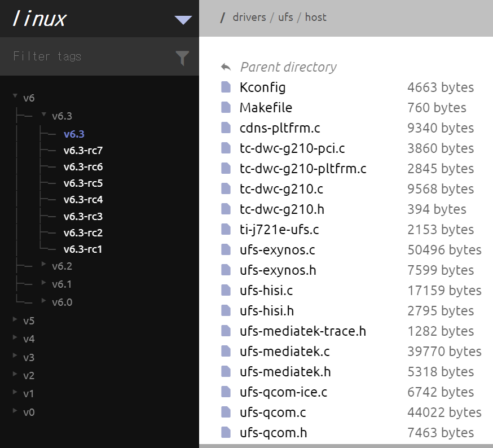Open tc-dwc-g210.h file

pyautogui.click(x=281, y=209)
